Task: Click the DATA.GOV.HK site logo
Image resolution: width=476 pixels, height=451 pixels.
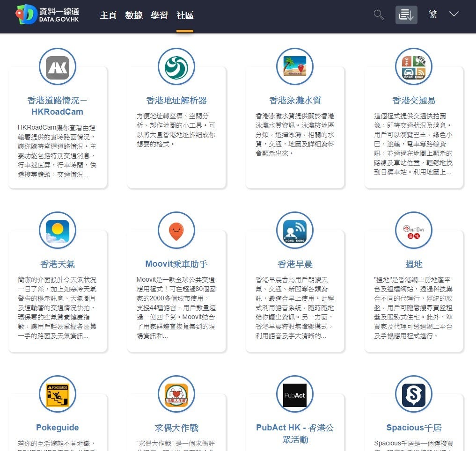Action: tap(48, 15)
